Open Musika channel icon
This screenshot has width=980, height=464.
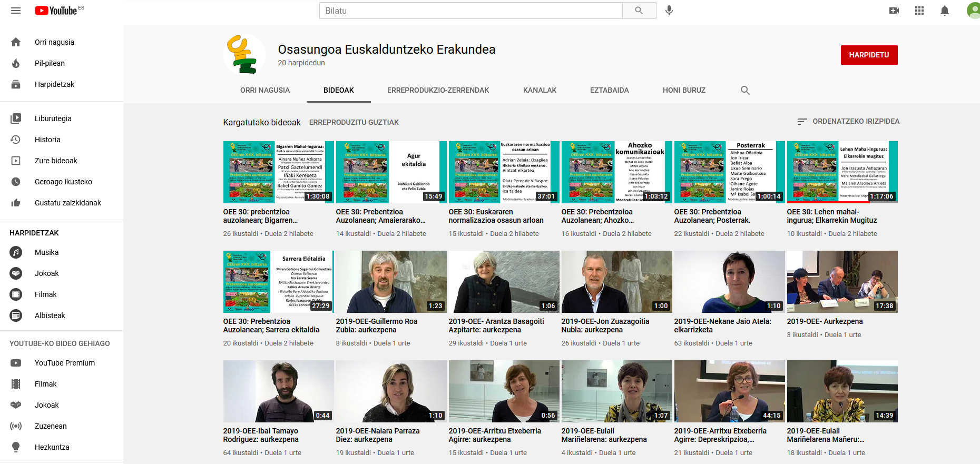tap(16, 252)
